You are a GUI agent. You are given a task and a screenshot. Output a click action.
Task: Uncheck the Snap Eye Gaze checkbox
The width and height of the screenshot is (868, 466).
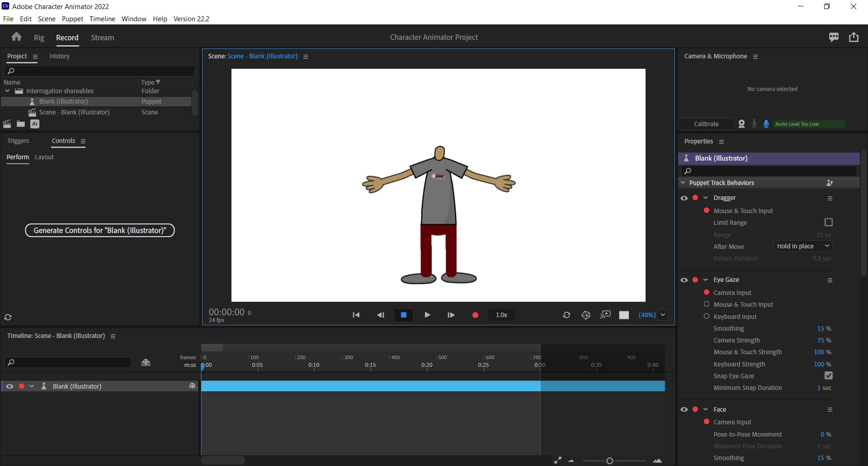829,376
